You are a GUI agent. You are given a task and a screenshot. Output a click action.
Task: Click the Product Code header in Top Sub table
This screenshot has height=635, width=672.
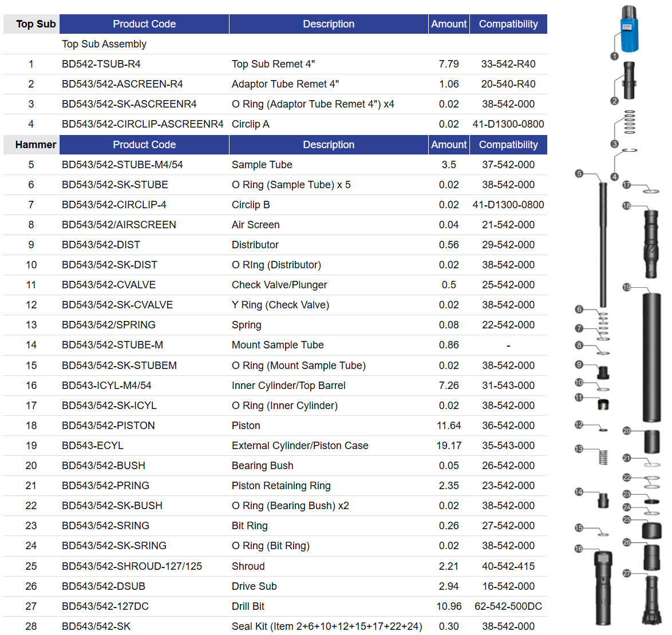144,24
